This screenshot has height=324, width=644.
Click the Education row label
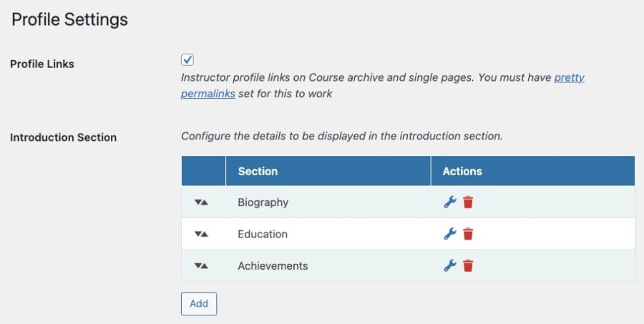click(x=263, y=234)
